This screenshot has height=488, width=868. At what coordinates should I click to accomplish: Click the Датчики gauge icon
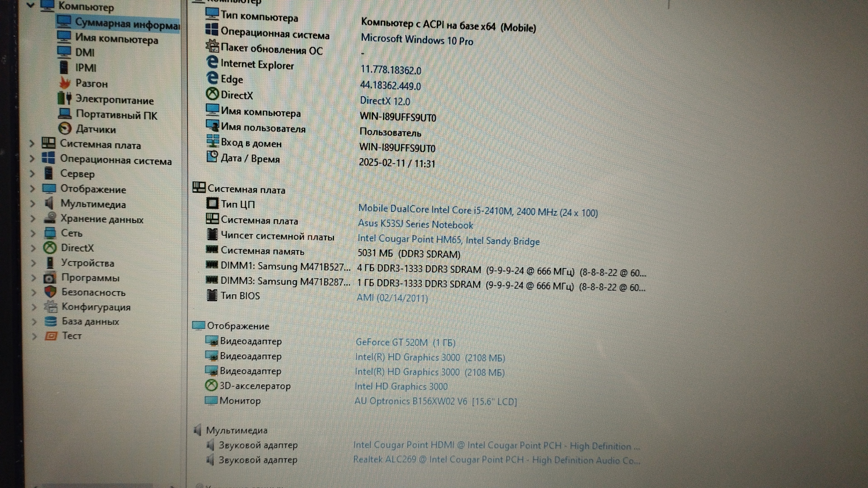point(65,129)
